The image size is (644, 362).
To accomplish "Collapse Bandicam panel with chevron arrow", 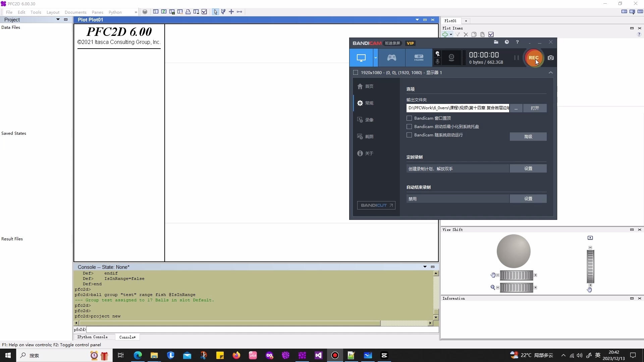I will pyautogui.click(x=551, y=72).
